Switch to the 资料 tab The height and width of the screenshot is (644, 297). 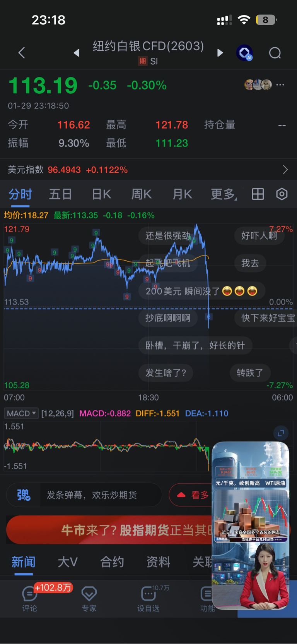click(158, 562)
